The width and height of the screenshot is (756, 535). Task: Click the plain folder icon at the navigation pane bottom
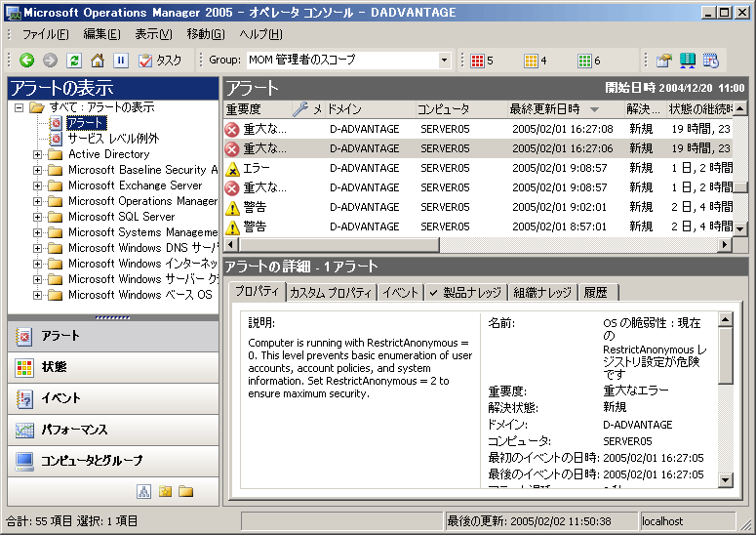coord(186,492)
